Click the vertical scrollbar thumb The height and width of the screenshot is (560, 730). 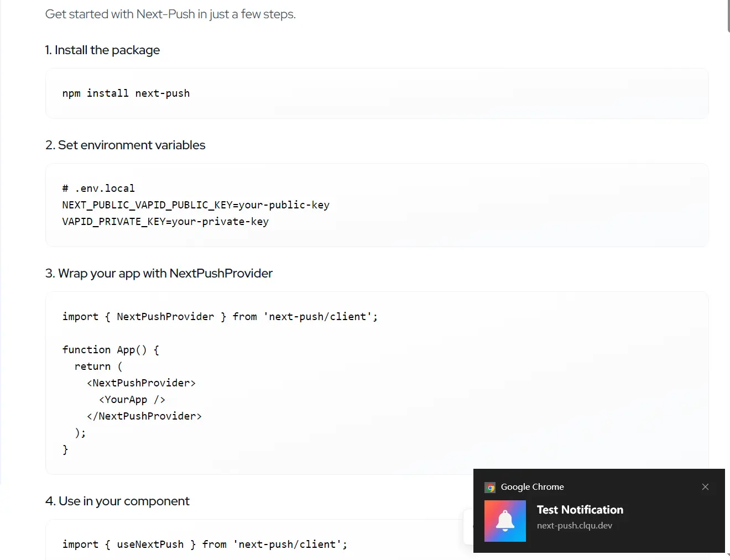[728, 15]
